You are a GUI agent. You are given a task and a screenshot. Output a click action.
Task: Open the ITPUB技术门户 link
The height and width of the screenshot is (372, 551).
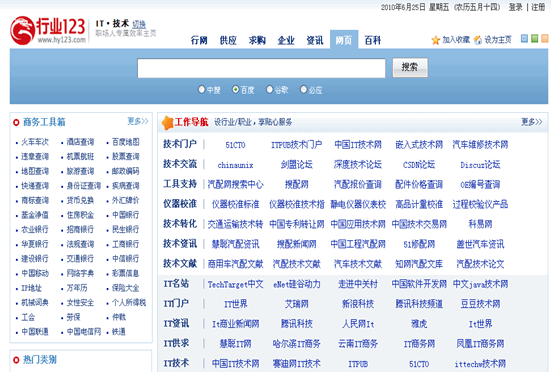(297, 145)
